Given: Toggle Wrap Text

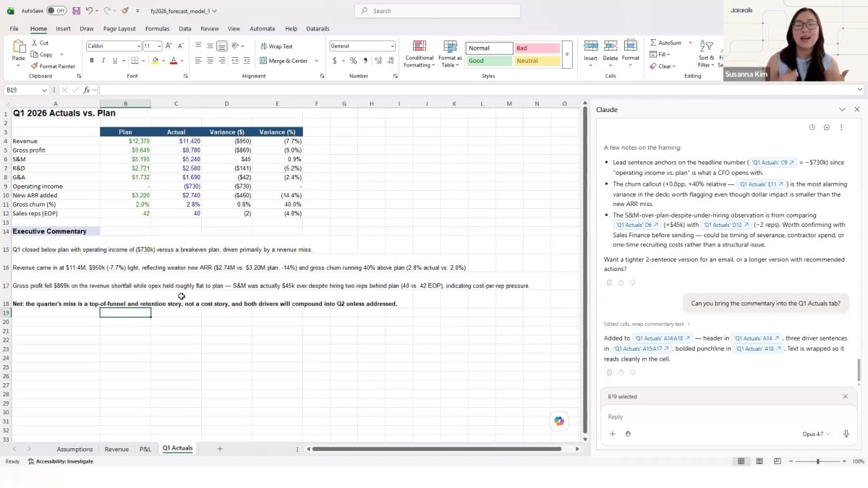Looking at the screenshot, I should pos(276,46).
